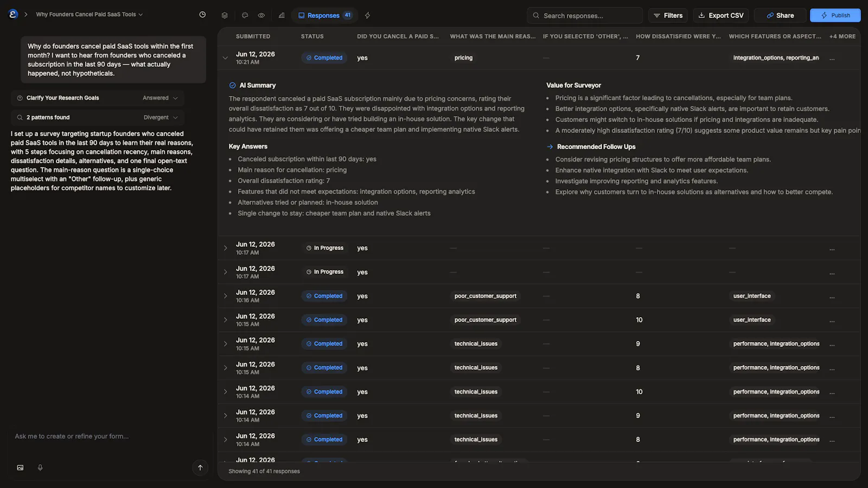Viewport: 868px width, 488px height.
Task: Click the Value for Surveyor heading
Action: [x=573, y=86]
